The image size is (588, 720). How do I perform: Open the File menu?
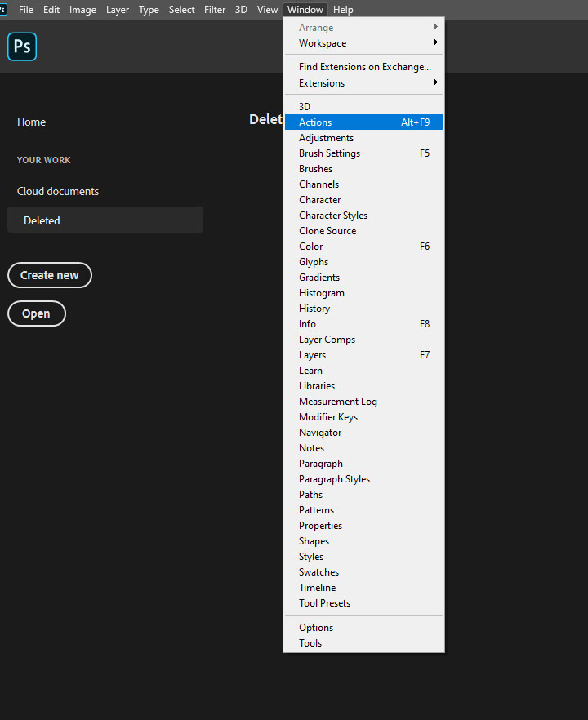coord(26,10)
